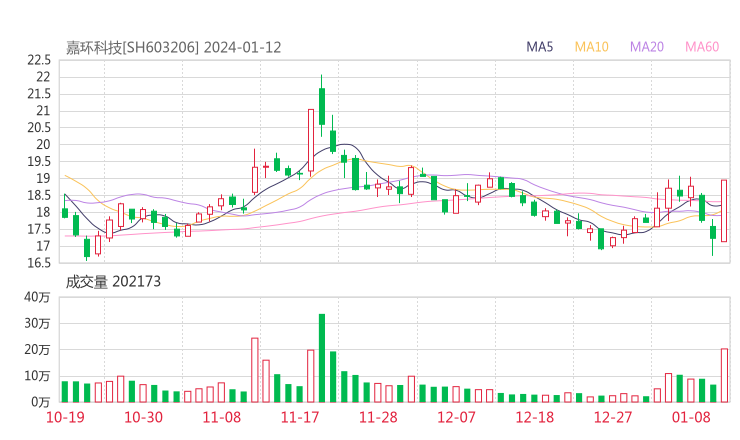Click the MA5 legend label
The width and height of the screenshot is (740, 440).
click(539, 47)
